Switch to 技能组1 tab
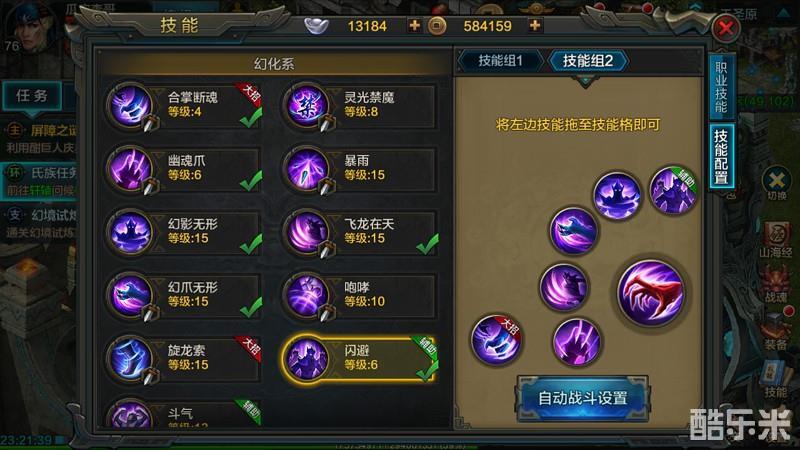 click(500, 61)
